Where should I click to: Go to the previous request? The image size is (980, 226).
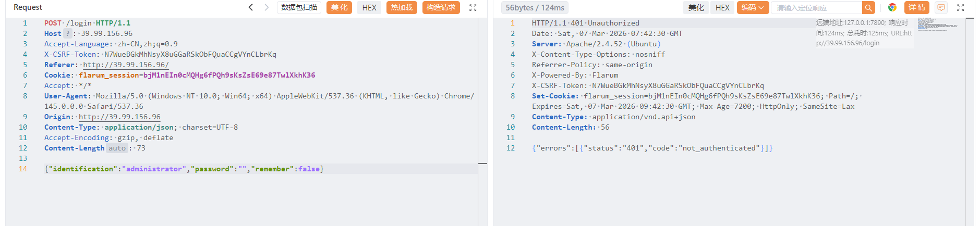click(x=251, y=7)
